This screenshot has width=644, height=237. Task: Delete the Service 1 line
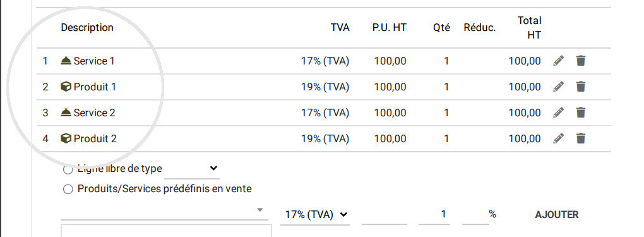[x=580, y=61]
